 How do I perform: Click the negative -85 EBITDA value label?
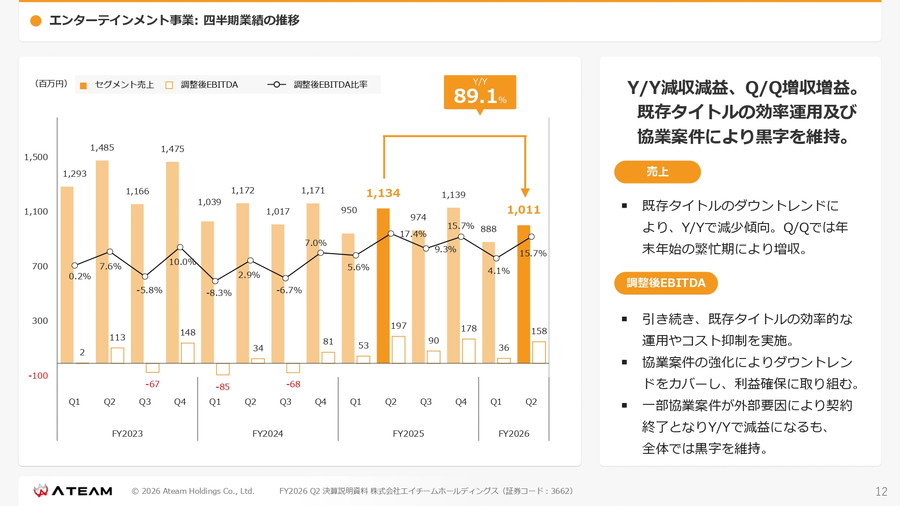(222, 387)
